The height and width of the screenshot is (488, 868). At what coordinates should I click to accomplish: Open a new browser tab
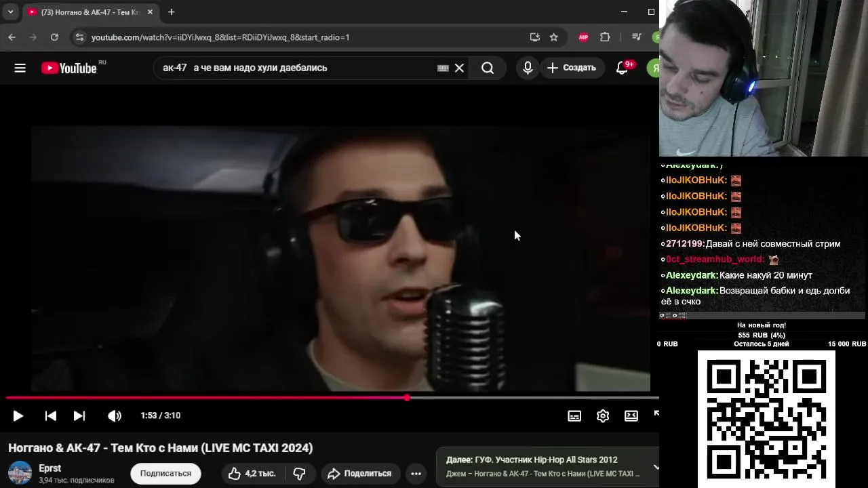[172, 12]
